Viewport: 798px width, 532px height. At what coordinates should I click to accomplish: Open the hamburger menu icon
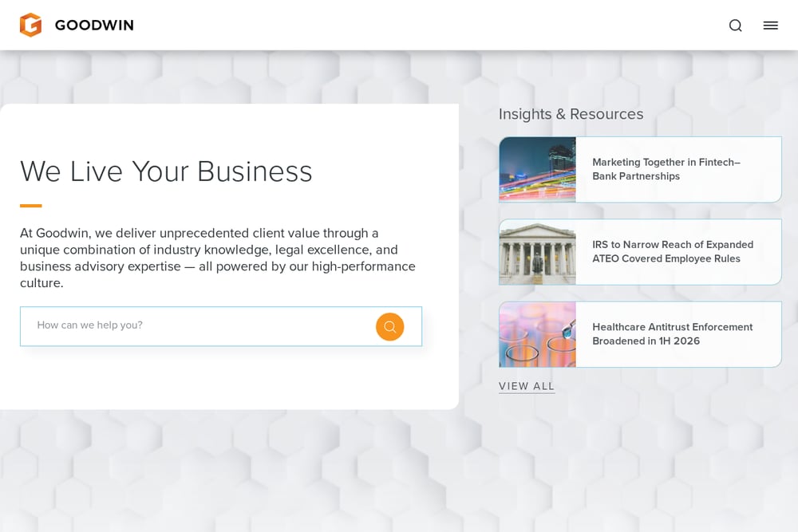pos(771,26)
